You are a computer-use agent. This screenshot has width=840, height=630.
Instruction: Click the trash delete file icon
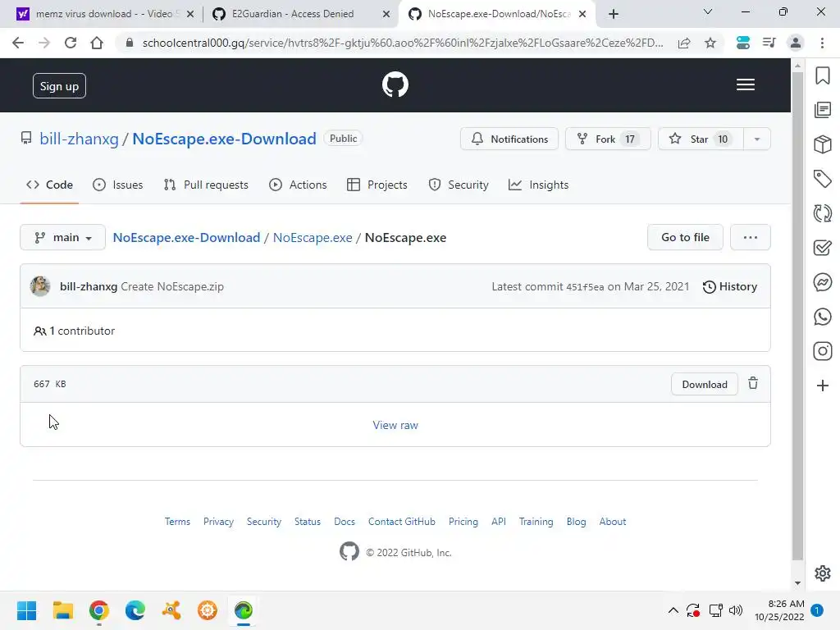pos(753,383)
